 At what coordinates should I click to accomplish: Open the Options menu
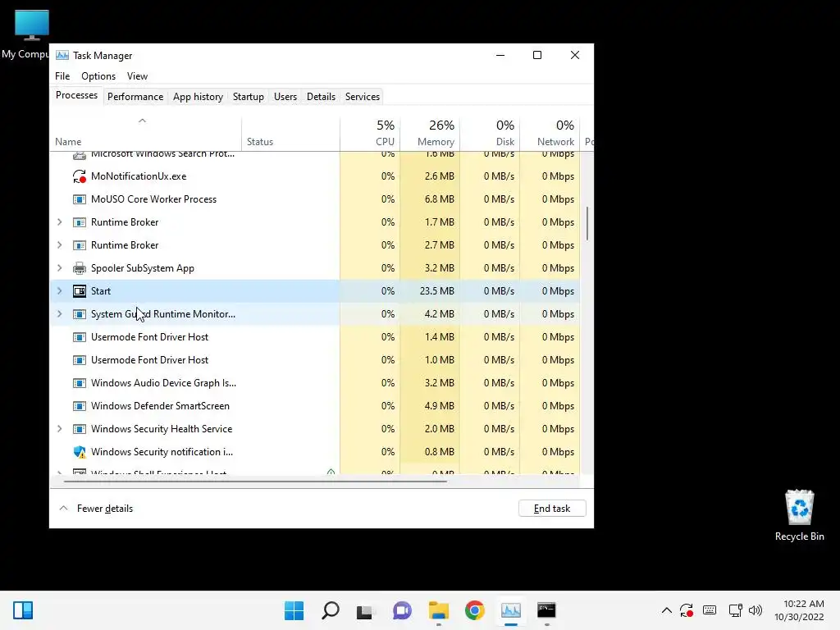(x=98, y=76)
